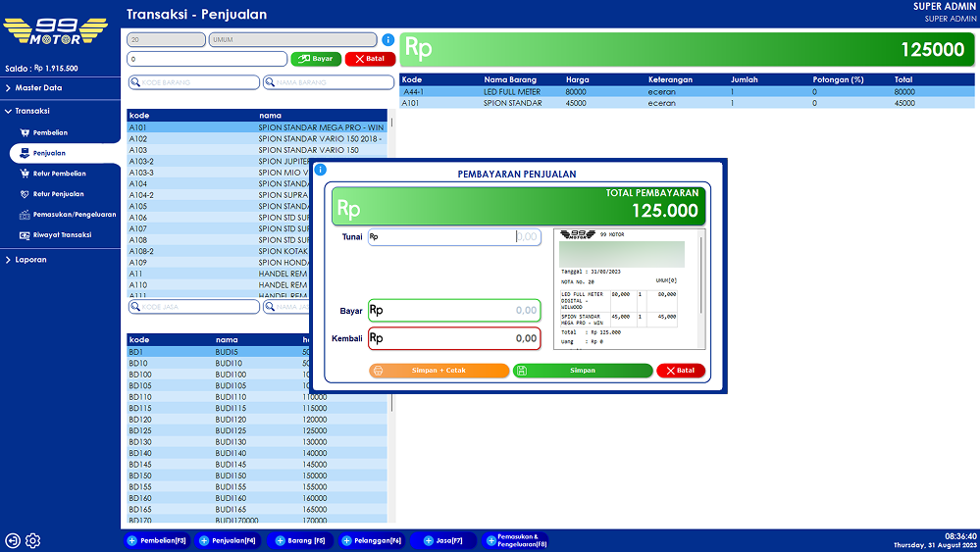Image resolution: width=980 pixels, height=552 pixels.
Task: Select item row A102 SPION STANDAR VARIO 150 2018
Action: 257,138
